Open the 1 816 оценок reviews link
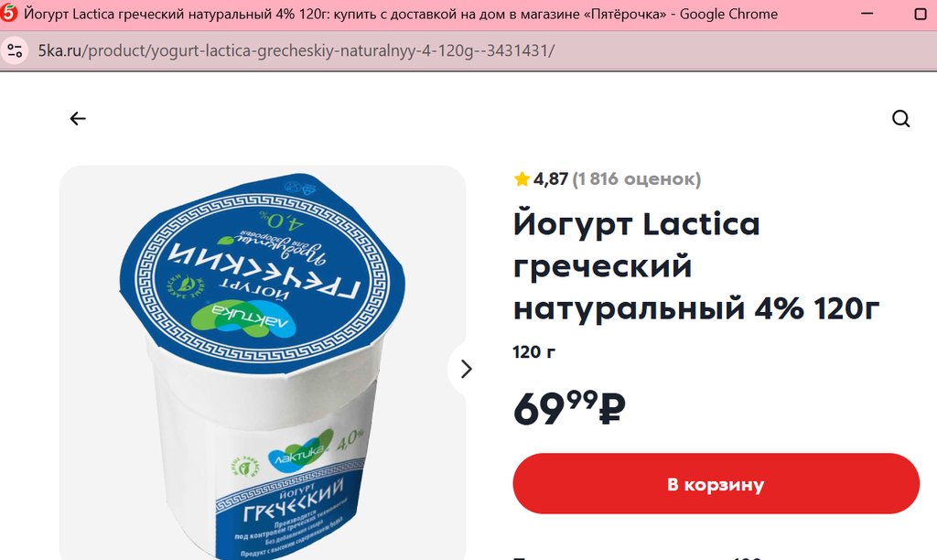Image resolution: width=937 pixels, height=560 pixels. 637,178
